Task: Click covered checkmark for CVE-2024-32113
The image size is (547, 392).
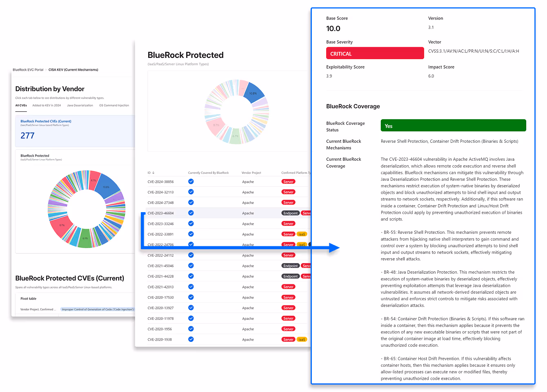Action: coord(191,192)
